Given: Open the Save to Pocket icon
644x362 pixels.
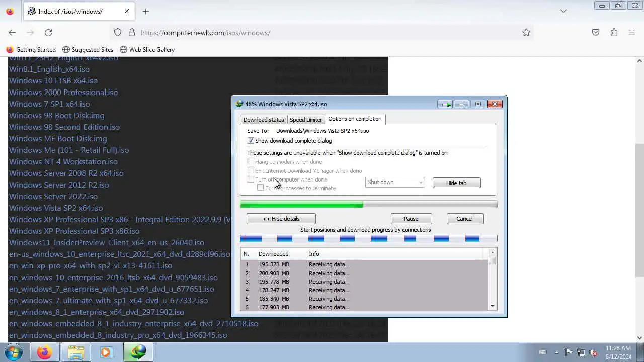Looking at the screenshot, I should tap(596, 32).
